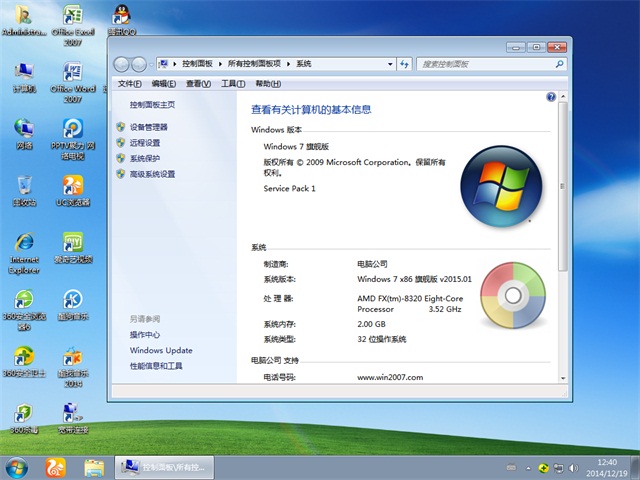Open 设备管理器 link in left sidebar

coord(148,127)
